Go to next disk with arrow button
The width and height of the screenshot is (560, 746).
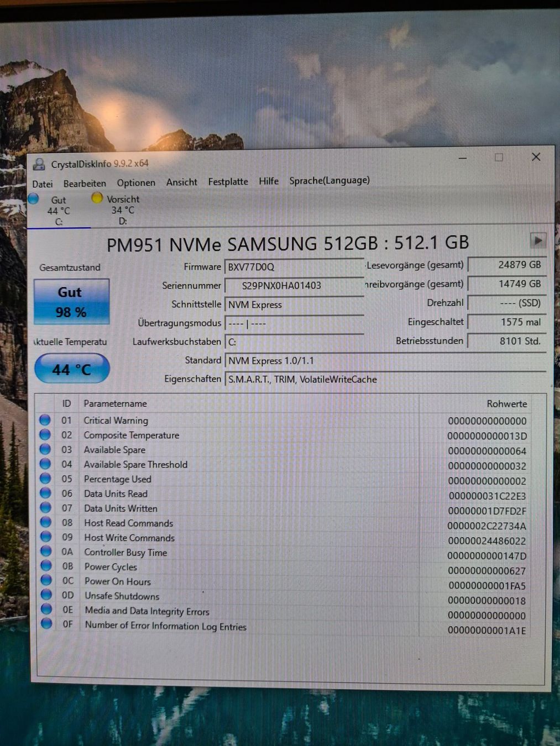pyautogui.click(x=537, y=240)
